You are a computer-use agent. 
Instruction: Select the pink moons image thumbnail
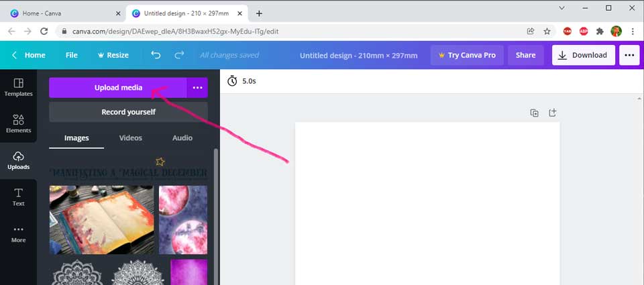coord(183,220)
